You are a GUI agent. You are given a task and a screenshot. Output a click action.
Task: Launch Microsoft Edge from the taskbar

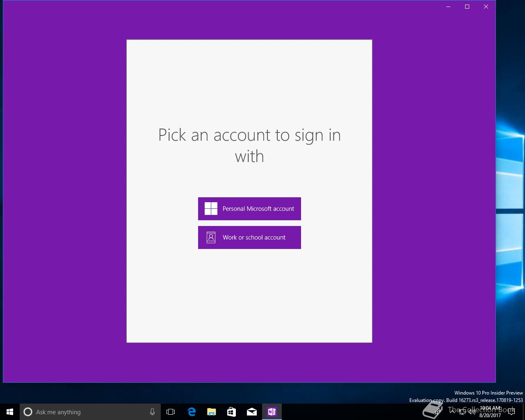192,412
